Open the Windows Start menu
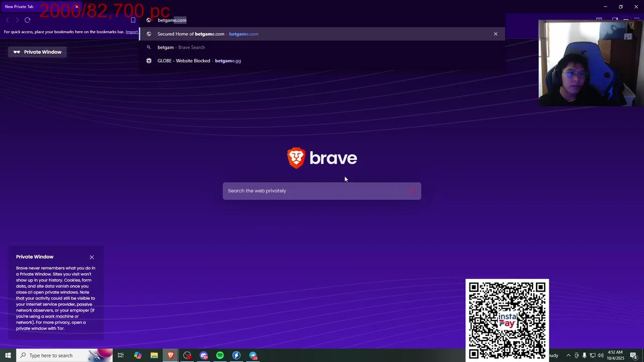 8,355
